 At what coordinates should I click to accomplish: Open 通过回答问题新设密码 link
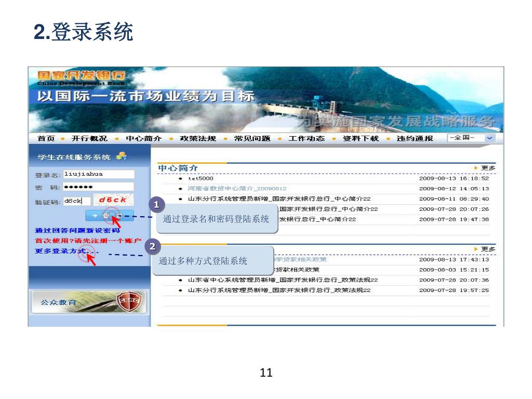click(x=77, y=230)
